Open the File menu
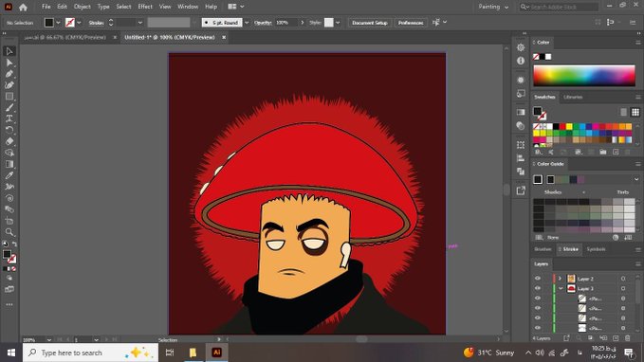This screenshot has height=362, width=644. 46,7
